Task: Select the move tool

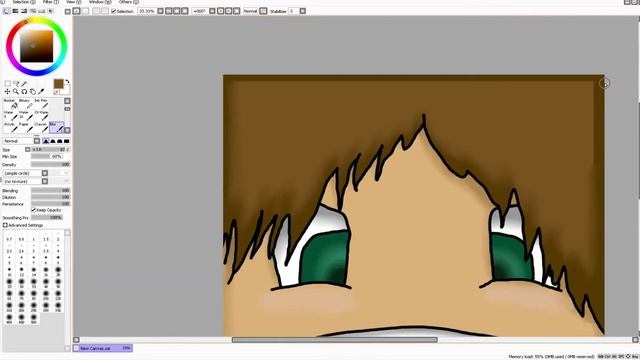Action: click(7, 92)
